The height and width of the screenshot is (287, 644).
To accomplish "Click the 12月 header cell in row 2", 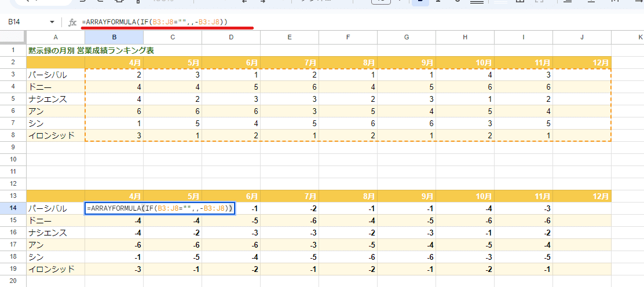I will click(x=582, y=62).
